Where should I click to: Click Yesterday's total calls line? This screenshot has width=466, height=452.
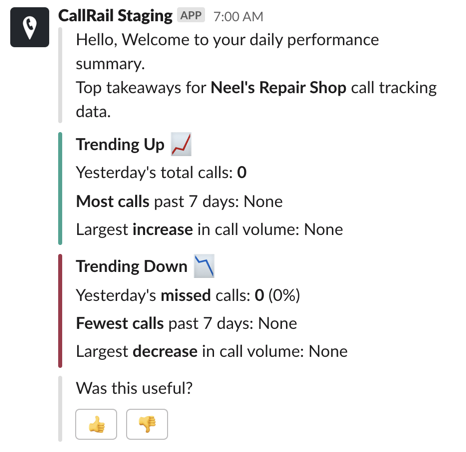(x=161, y=173)
